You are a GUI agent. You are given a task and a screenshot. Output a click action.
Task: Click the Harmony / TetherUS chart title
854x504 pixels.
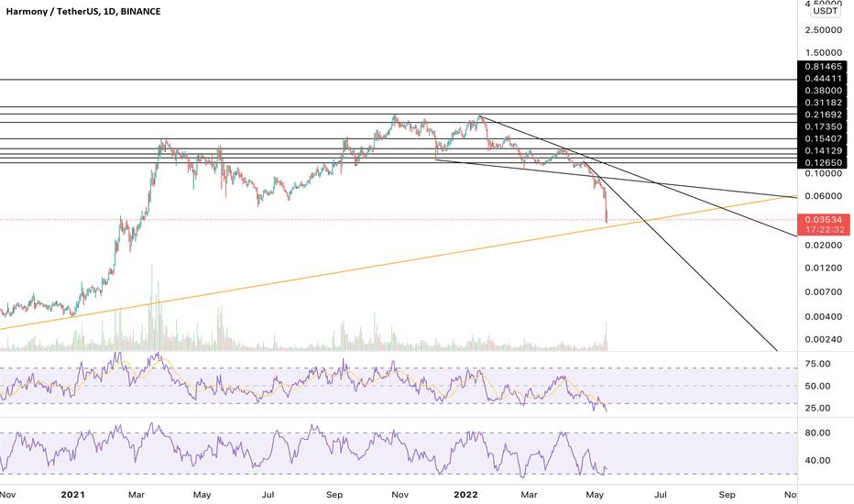83,11
